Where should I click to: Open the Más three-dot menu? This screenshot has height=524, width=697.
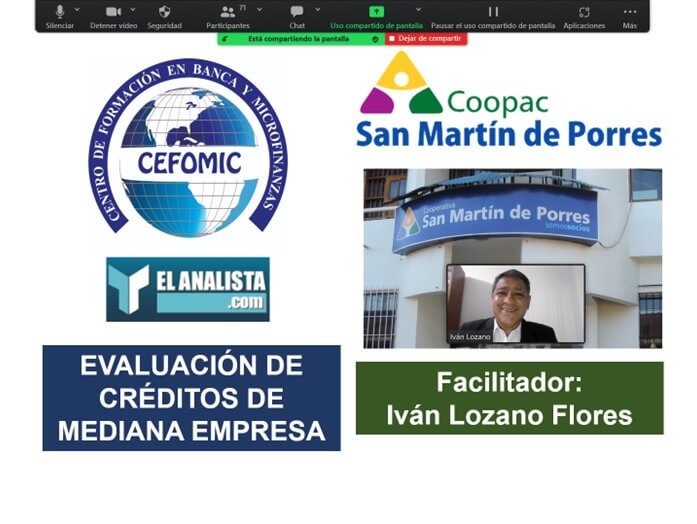click(x=629, y=14)
